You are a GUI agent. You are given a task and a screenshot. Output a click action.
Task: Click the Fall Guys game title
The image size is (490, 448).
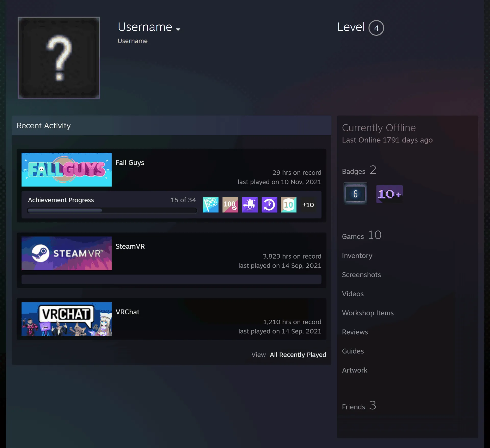[x=130, y=163]
